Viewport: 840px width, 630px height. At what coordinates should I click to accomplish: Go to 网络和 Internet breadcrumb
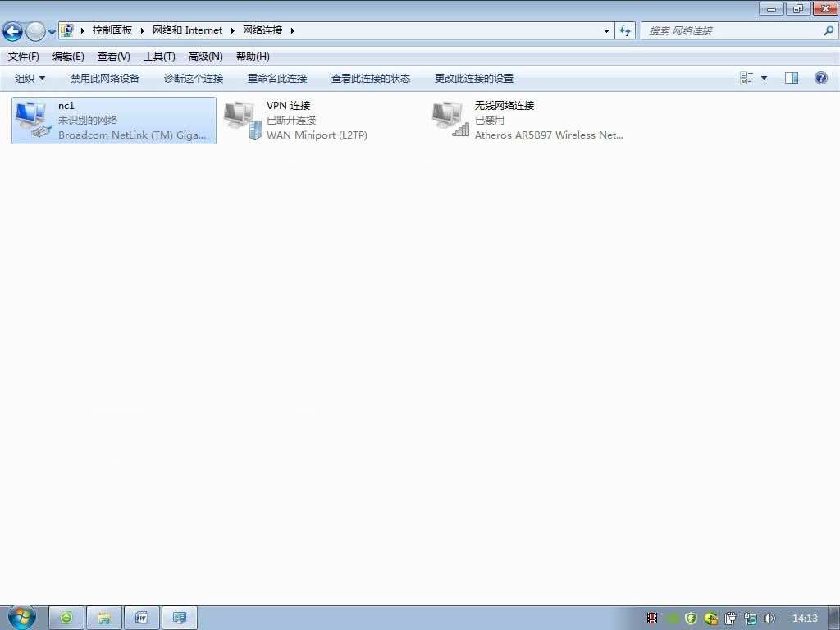click(188, 30)
